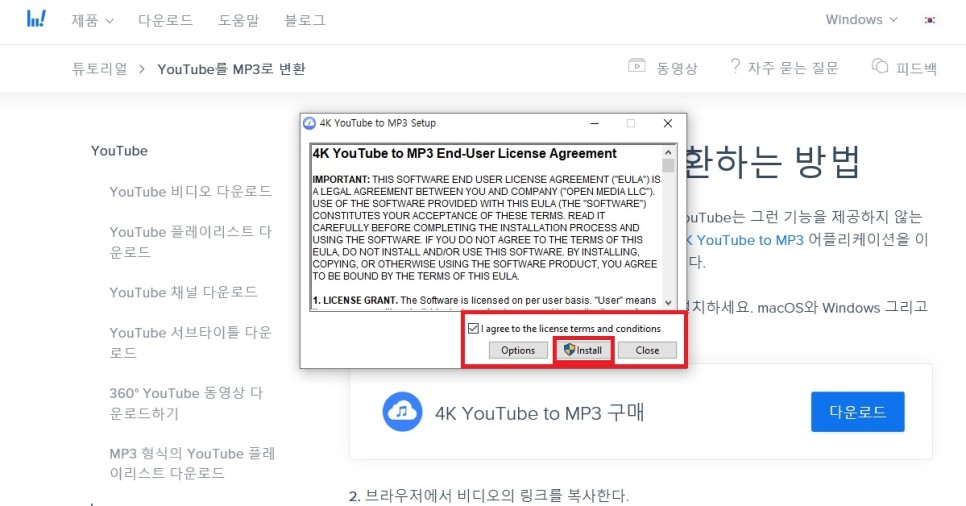Open YouTube 서브타이틀 다운로드 sidebar link
Screen dimensions: 966x506
click(190, 342)
